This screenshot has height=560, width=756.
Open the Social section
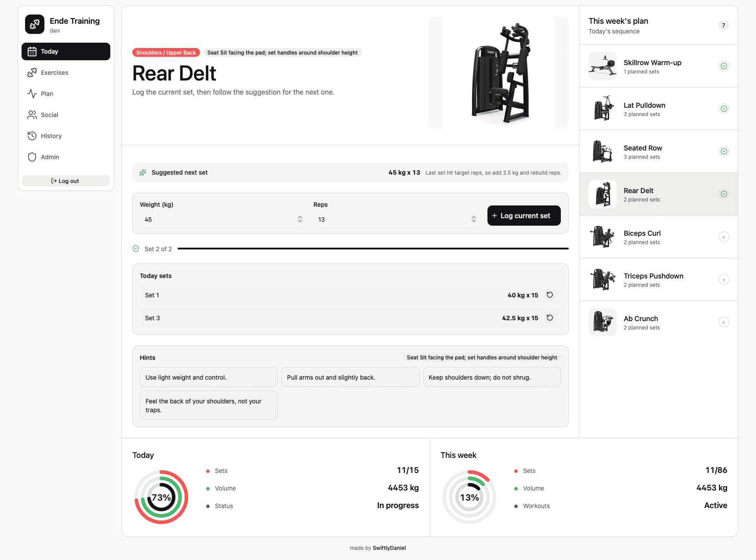tap(66, 115)
